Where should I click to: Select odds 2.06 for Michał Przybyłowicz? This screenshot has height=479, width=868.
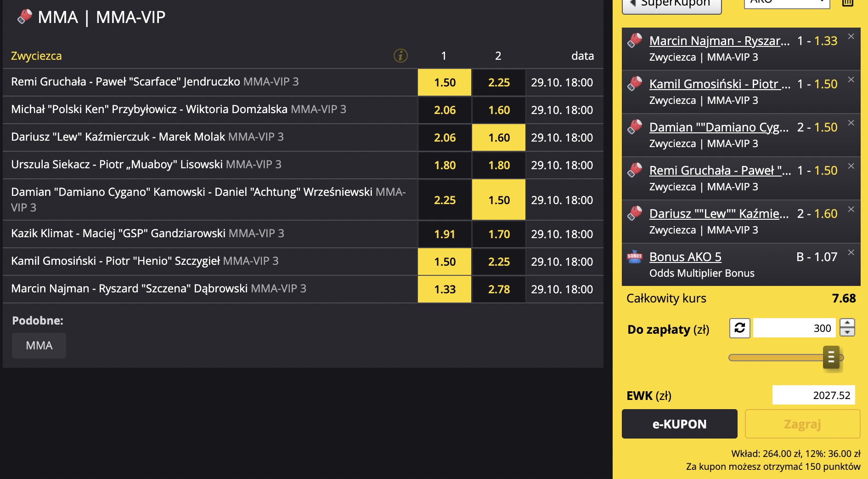pos(445,110)
